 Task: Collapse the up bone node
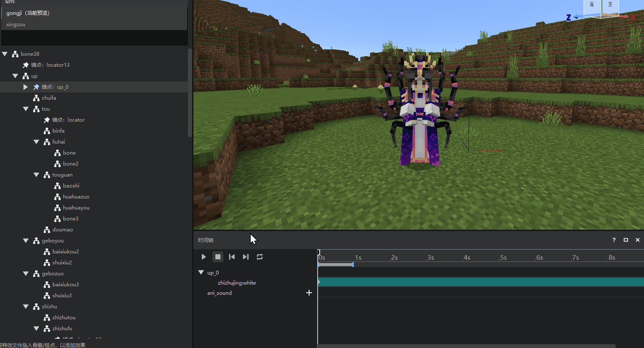point(15,76)
